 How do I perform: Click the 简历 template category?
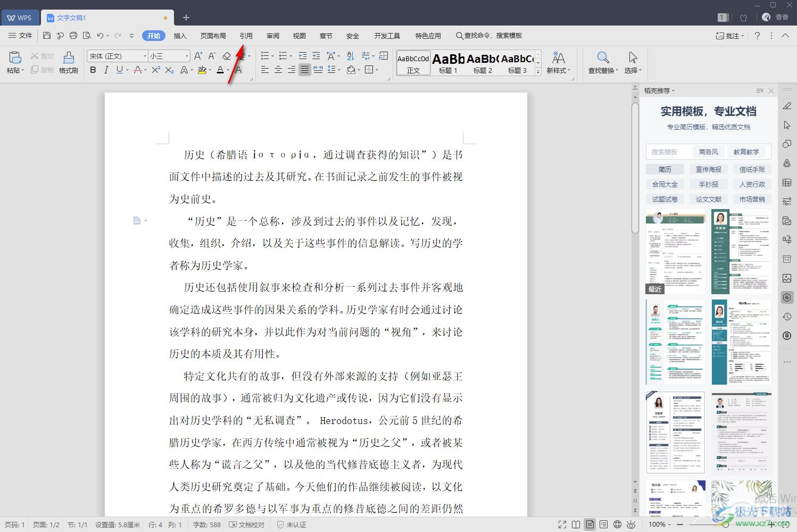(x=665, y=169)
